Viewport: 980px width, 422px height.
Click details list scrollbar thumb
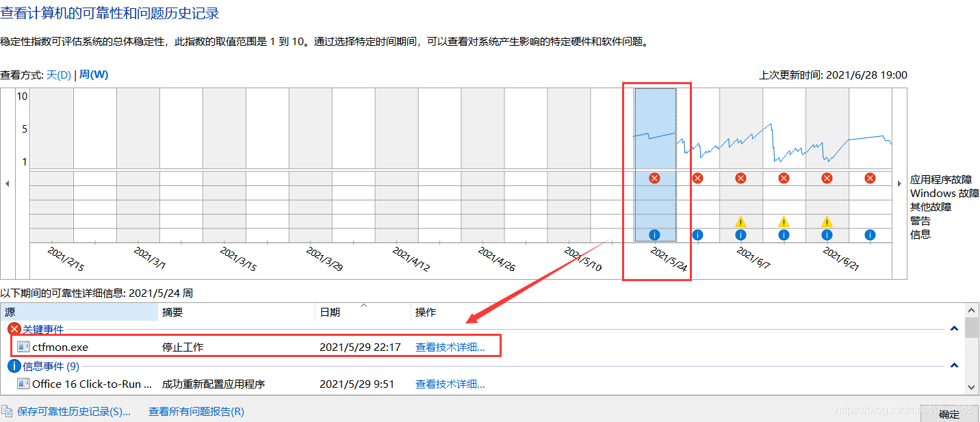coord(972,327)
